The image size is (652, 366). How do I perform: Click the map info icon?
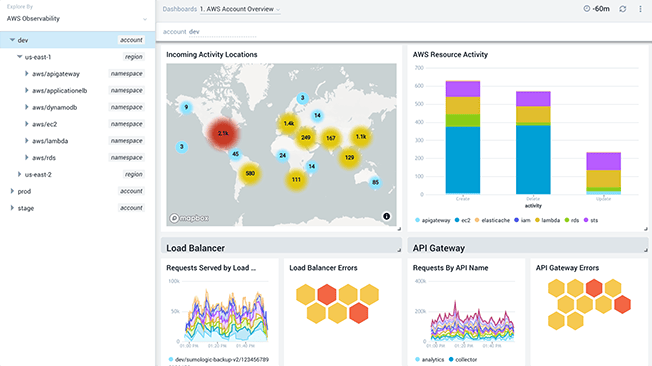(386, 216)
